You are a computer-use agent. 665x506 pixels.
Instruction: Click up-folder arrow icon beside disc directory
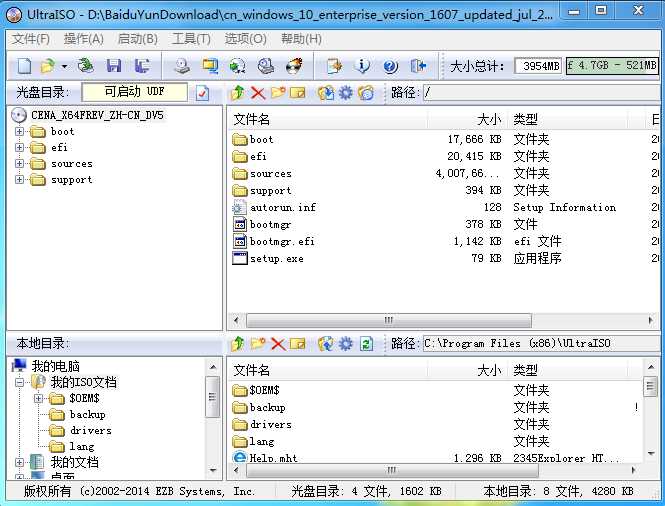point(237,93)
